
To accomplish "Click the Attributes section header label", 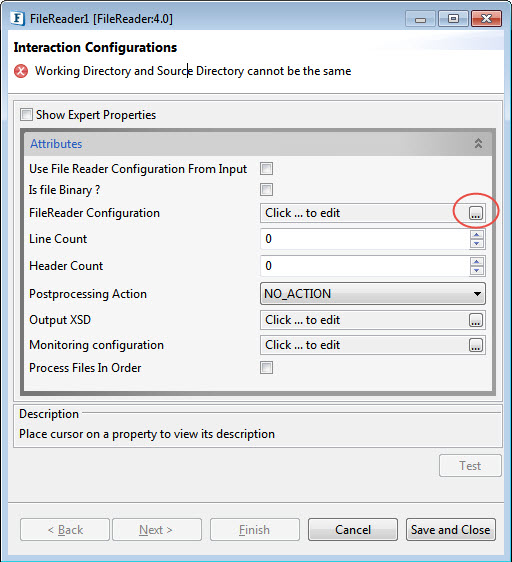I will [56, 144].
